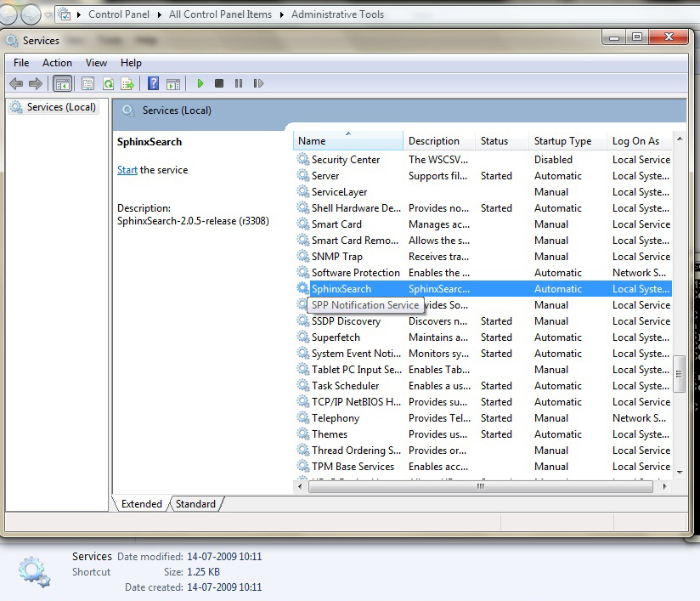Image resolution: width=700 pixels, height=601 pixels.
Task: Select the Smart Card service name
Action: pos(336,224)
